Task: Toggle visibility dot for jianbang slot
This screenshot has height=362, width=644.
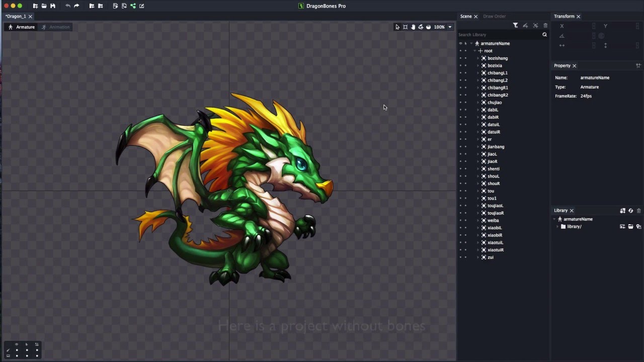Action: 460,147
